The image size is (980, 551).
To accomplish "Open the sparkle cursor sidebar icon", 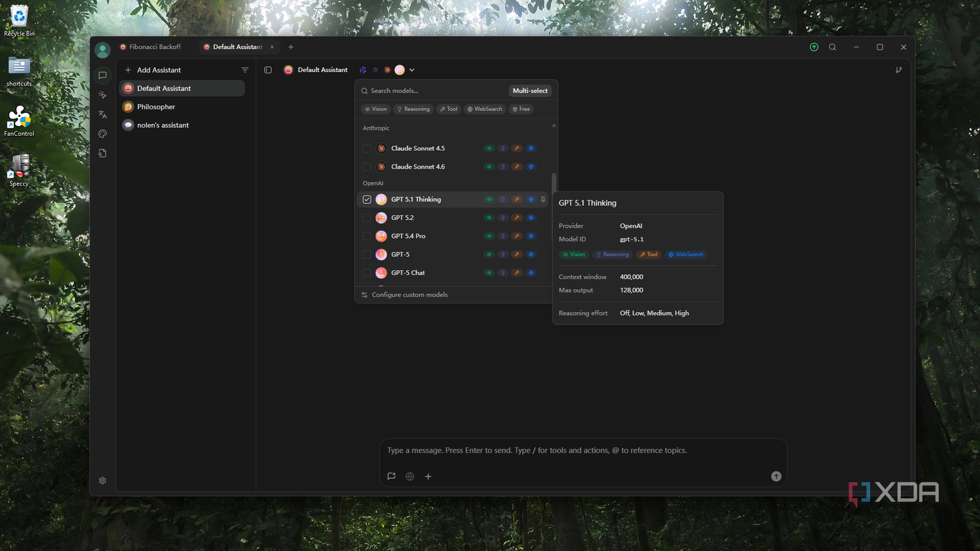I will (x=103, y=95).
